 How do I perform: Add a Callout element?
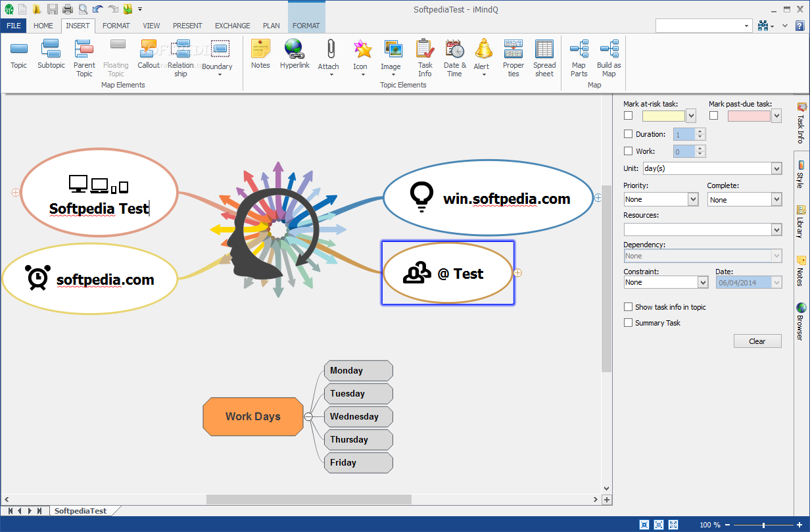click(149, 55)
